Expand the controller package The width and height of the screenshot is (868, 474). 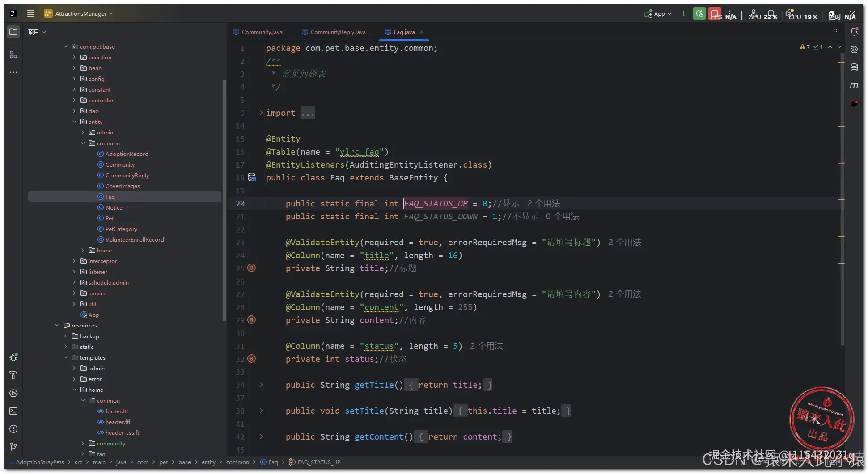coord(74,100)
